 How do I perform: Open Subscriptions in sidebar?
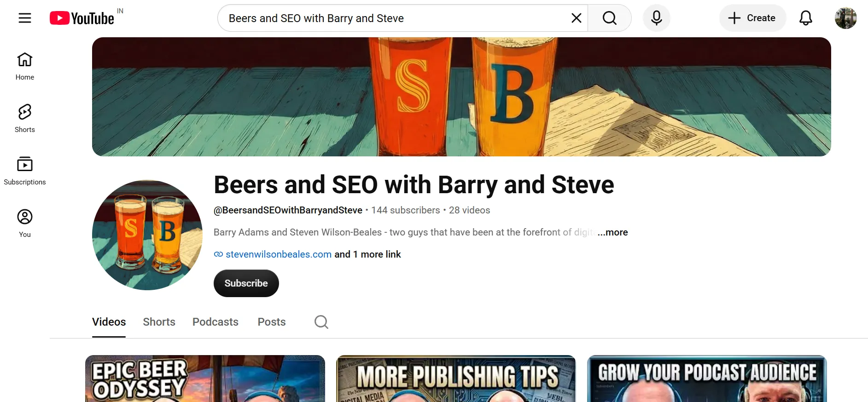click(25, 171)
